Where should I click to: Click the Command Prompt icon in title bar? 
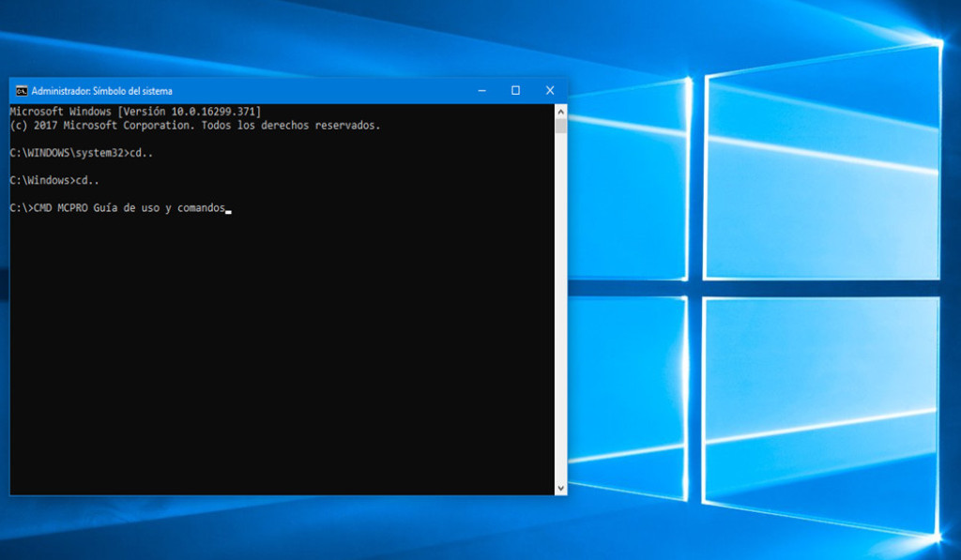click(22, 91)
